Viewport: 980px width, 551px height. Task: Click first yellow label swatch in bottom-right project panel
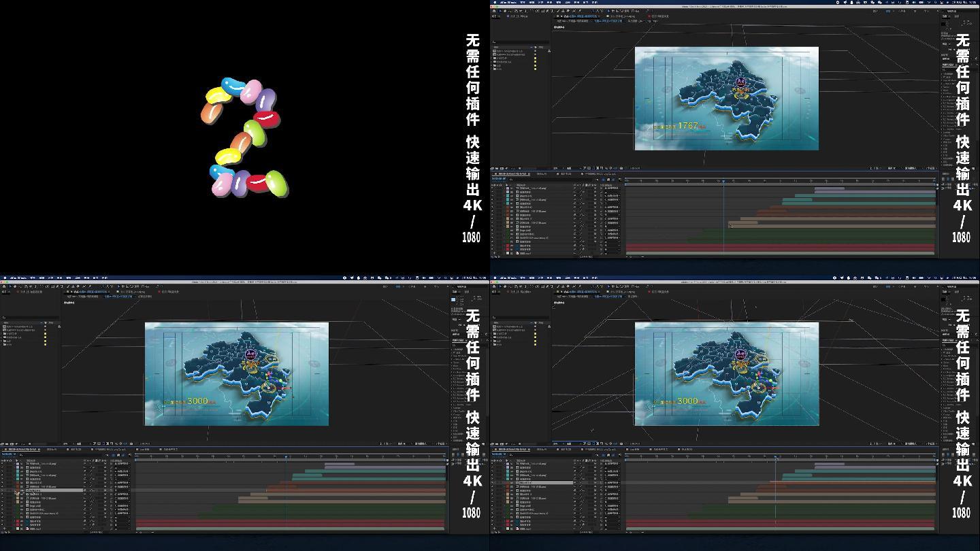[x=535, y=333]
